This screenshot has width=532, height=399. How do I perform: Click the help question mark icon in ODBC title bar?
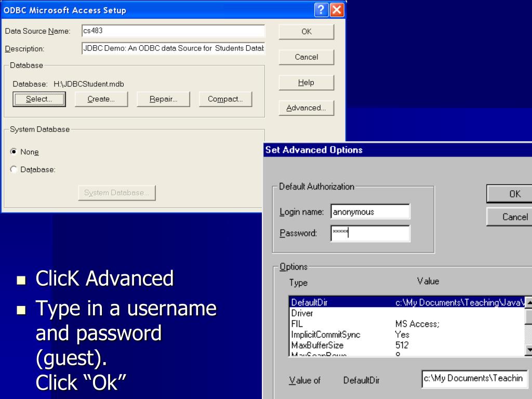pyautogui.click(x=321, y=9)
